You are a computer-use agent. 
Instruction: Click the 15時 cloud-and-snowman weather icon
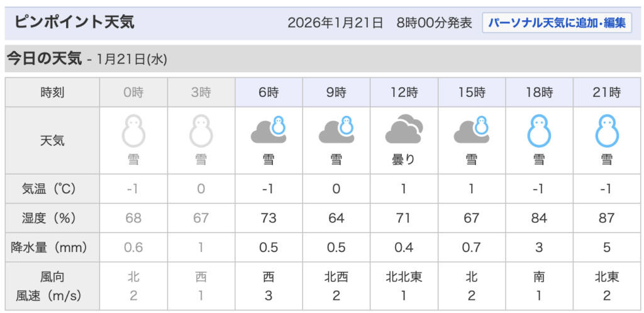pos(472,130)
